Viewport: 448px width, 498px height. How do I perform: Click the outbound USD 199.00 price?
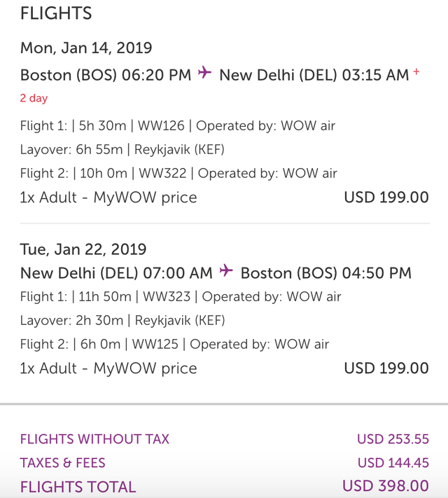pyautogui.click(x=386, y=198)
